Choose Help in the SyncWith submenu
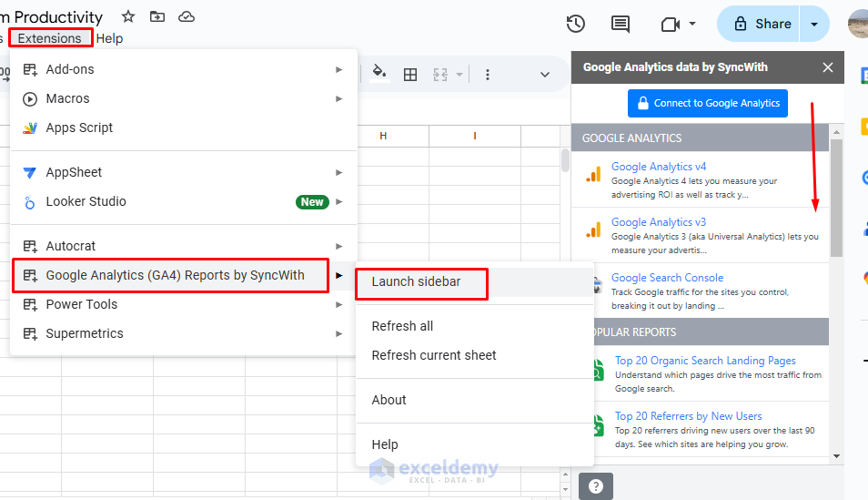 point(475,444)
